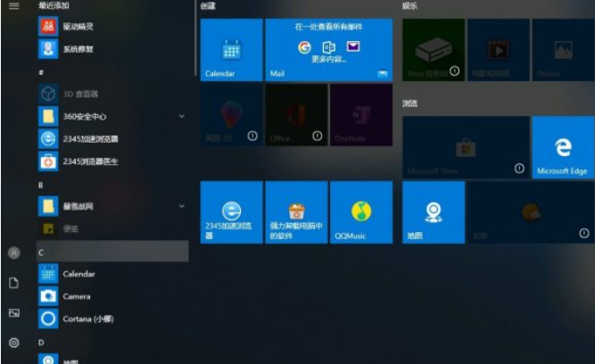The width and height of the screenshot is (595, 364).
Task: Click the 创建 tile group title
Action: click(x=208, y=5)
